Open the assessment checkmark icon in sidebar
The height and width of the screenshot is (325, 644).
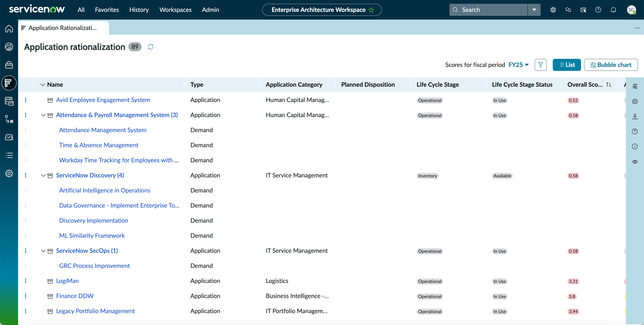coord(9,137)
